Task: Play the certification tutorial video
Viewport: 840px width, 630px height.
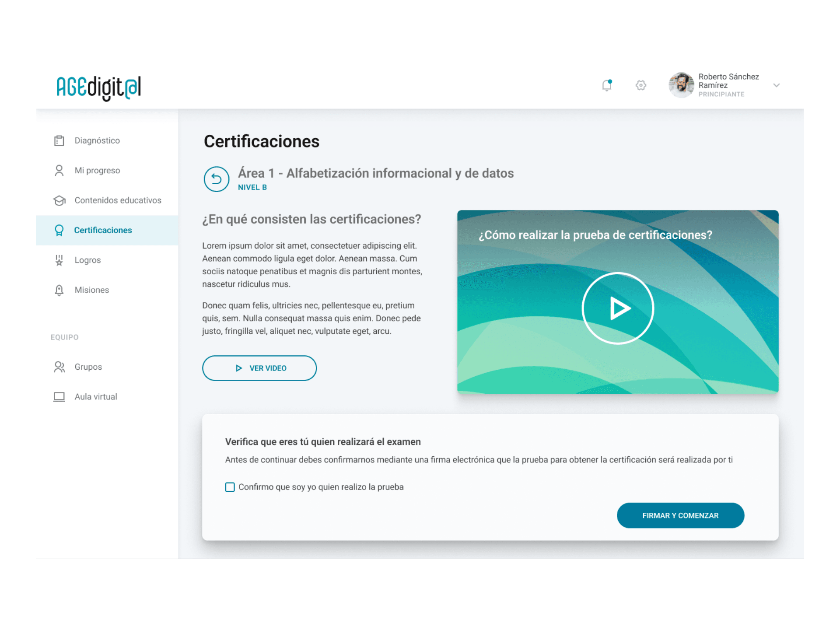Action: pos(618,308)
